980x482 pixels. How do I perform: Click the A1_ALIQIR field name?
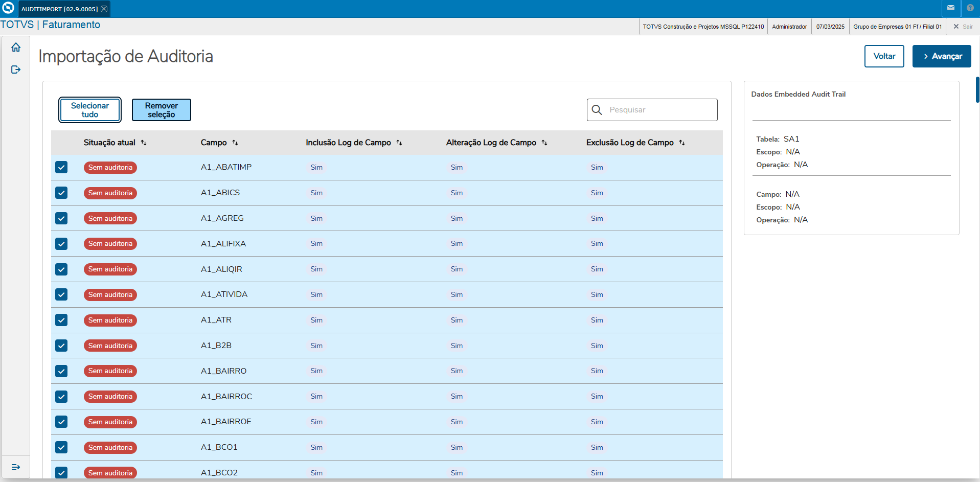[221, 269]
